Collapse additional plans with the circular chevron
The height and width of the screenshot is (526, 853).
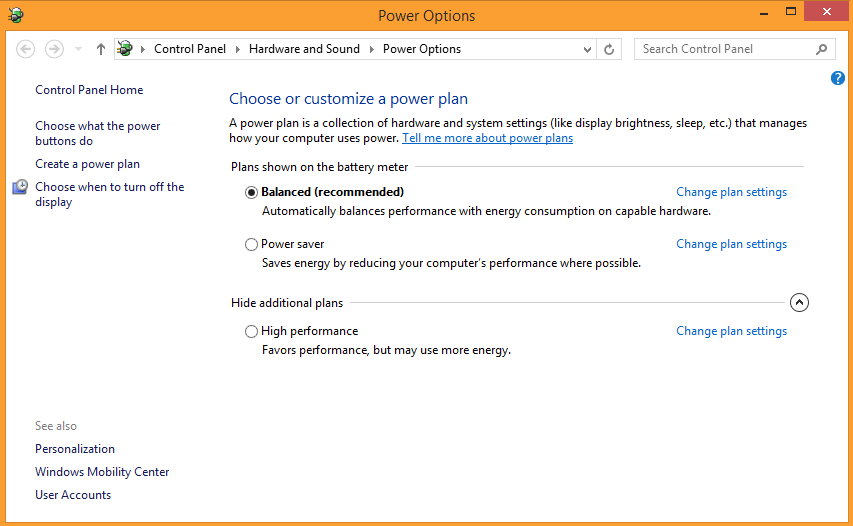point(799,302)
